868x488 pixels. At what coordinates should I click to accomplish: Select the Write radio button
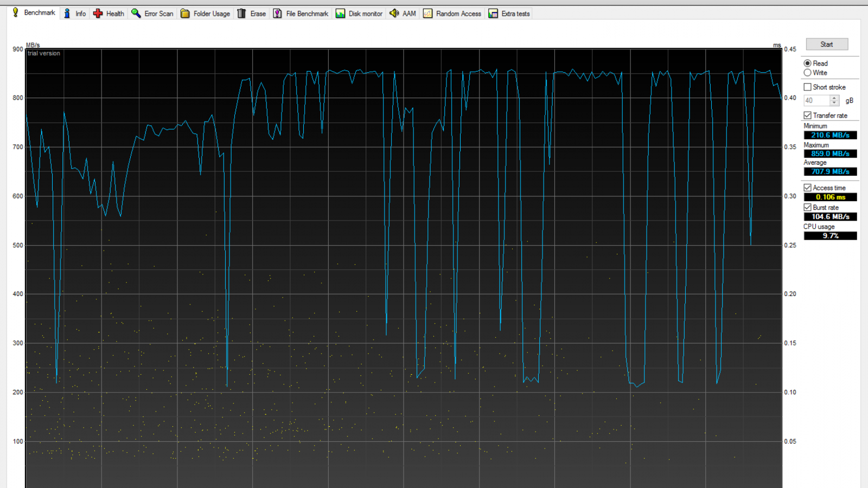[x=807, y=73]
